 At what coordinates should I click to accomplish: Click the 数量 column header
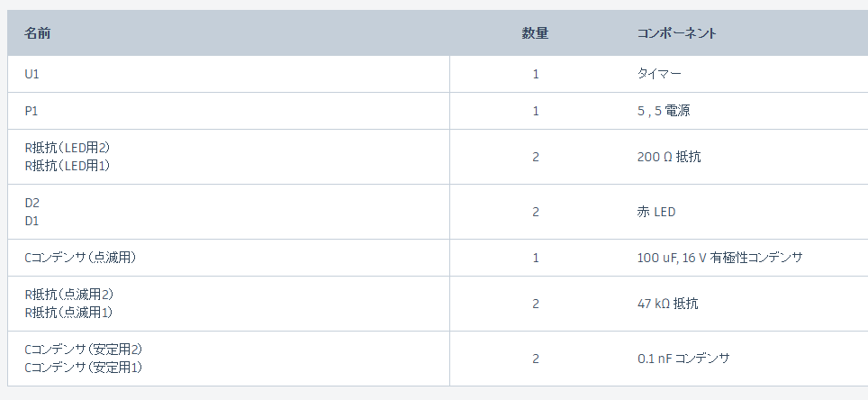pyautogui.click(x=535, y=33)
